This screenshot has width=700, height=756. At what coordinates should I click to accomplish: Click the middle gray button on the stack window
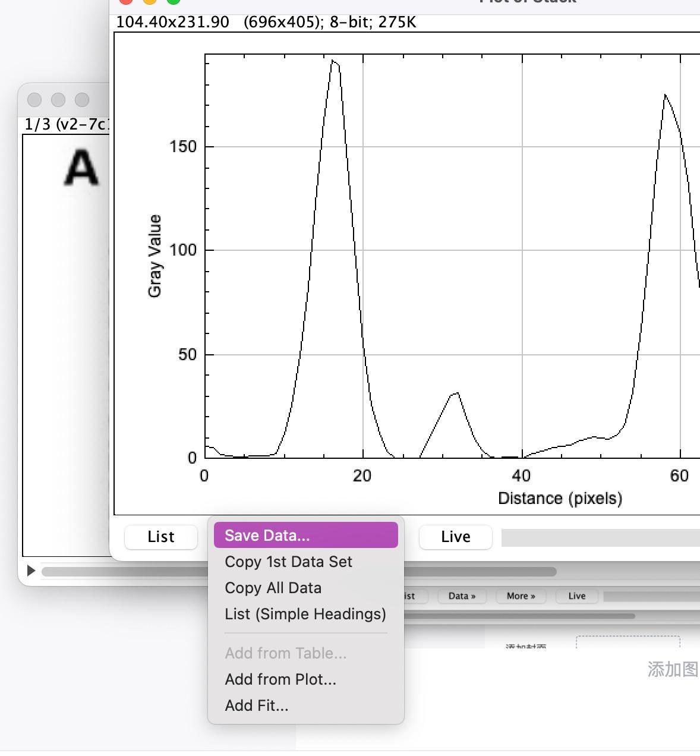pos(58,100)
